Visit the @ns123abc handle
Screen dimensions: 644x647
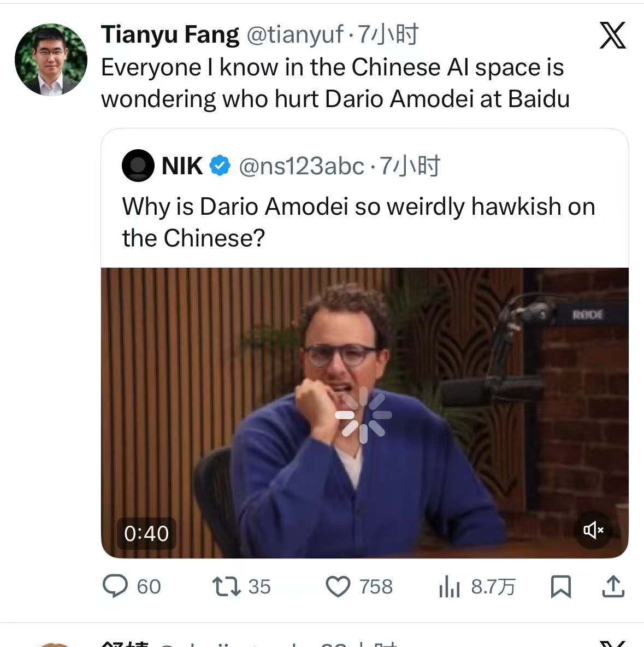coord(302,166)
